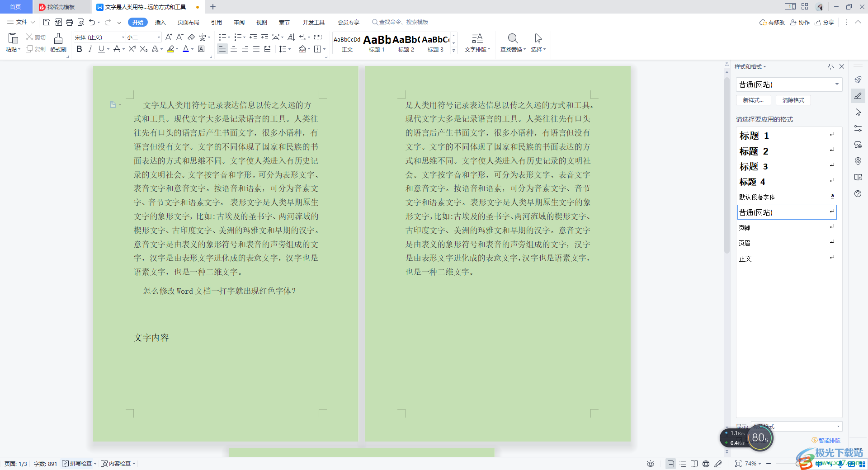
Task: Click the font color A swatch
Action: pyautogui.click(x=186, y=49)
